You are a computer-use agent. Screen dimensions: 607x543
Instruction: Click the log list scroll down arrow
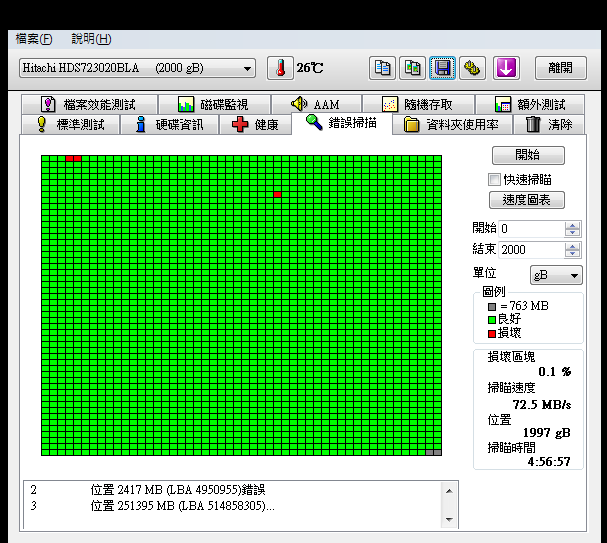[449, 519]
